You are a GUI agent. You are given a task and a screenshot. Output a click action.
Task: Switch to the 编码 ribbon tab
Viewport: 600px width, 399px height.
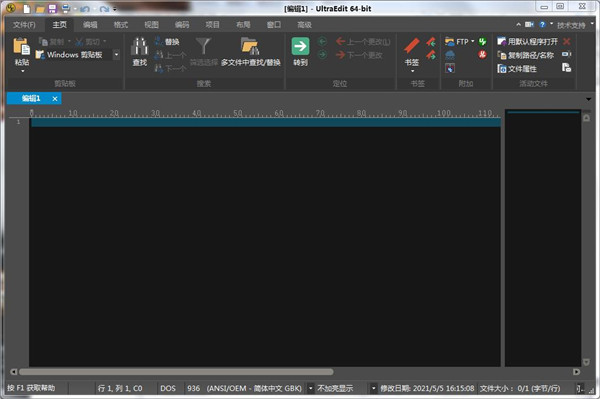click(x=182, y=25)
